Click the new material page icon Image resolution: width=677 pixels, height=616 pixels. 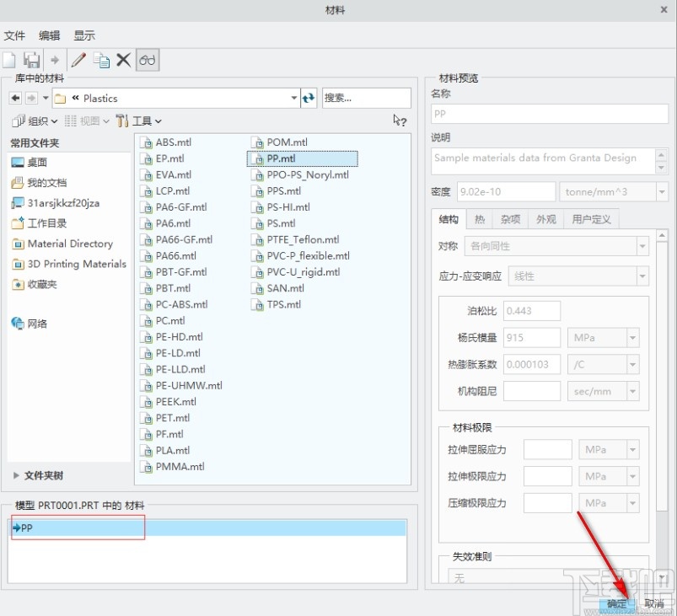pyautogui.click(x=9, y=60)
